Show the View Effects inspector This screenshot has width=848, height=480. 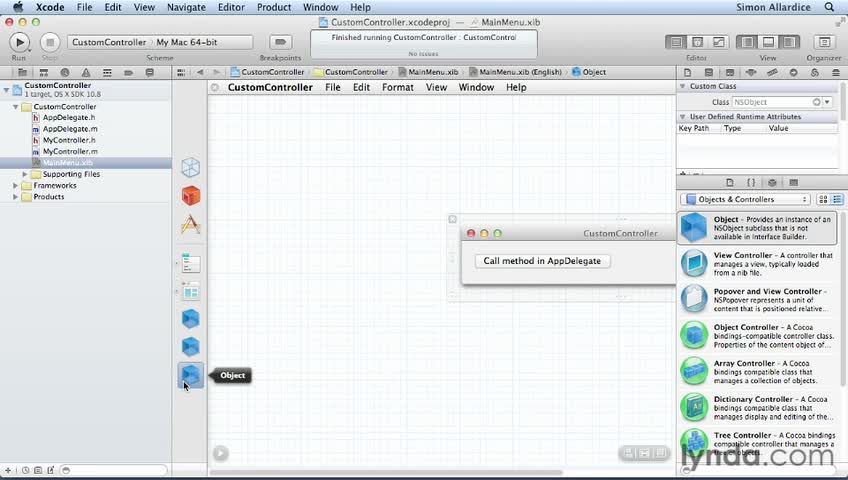(836, 72)
